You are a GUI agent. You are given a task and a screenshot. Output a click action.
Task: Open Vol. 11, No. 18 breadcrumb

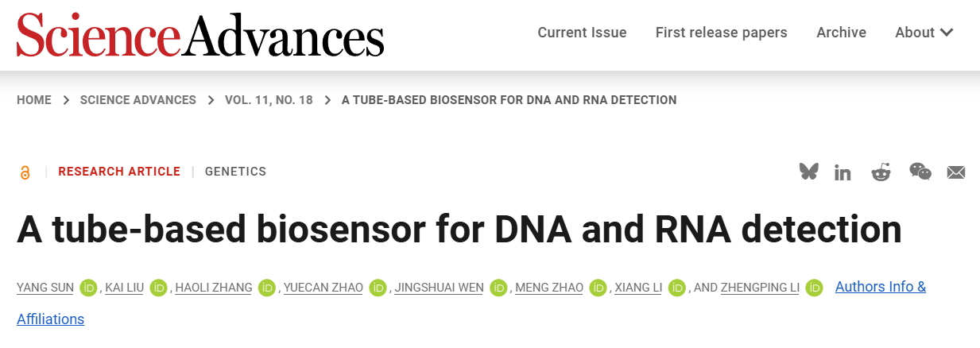pos(269,100)
